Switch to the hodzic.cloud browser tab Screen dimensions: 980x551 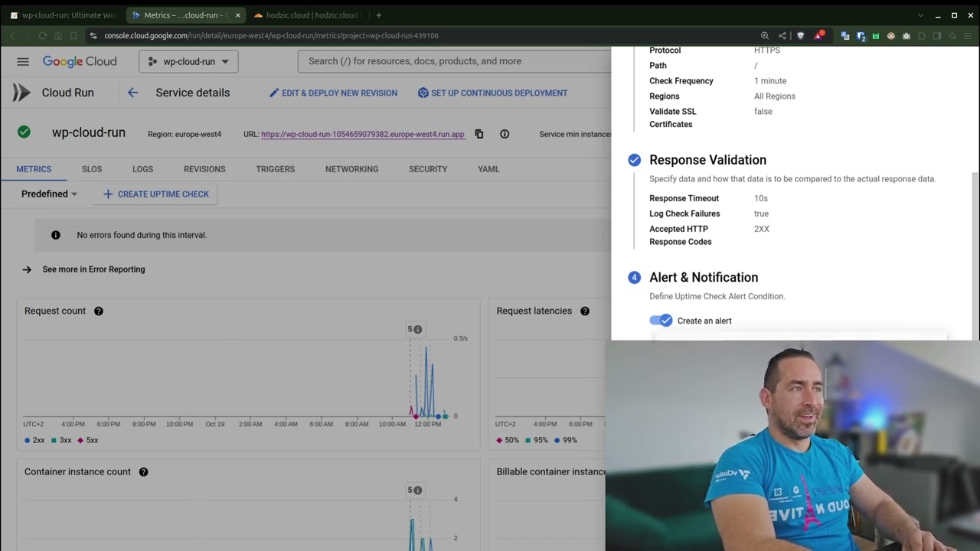[306, 15]
